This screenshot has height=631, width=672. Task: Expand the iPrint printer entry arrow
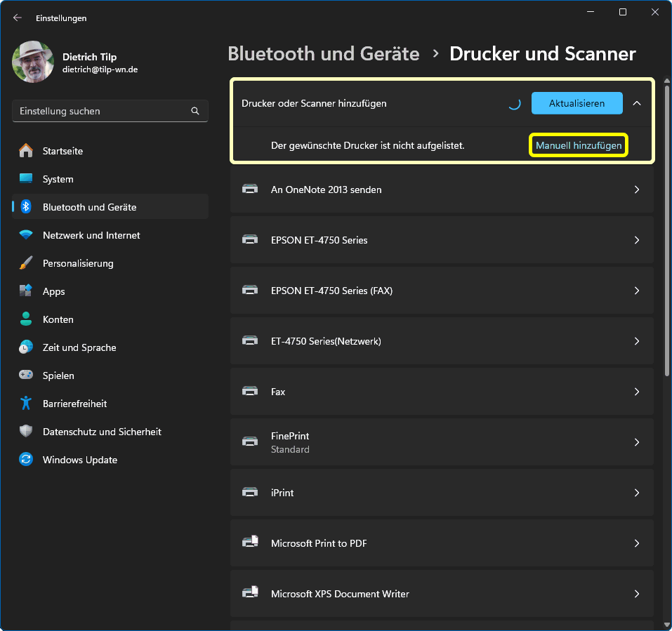[x=637, y=493]
